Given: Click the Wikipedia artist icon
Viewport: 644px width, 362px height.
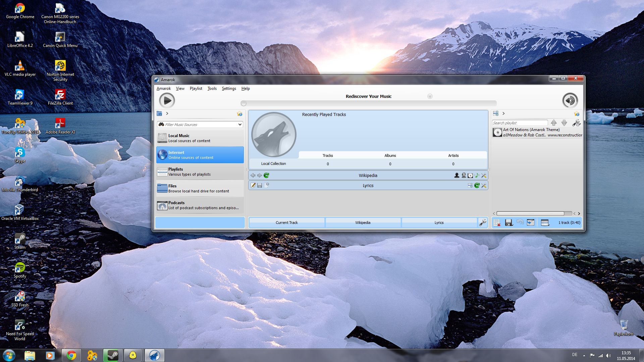Looking at the screenshot, I should tap(457, 175).
